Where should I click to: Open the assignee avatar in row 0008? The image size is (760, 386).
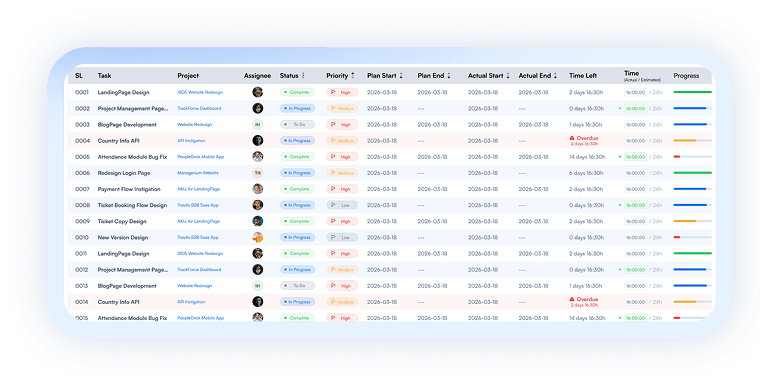pos(258,205)
